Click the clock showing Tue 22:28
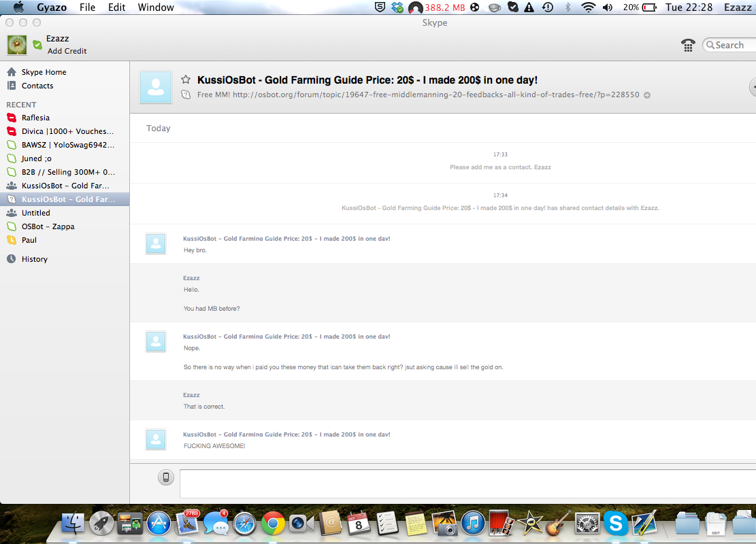 point(689,7)
